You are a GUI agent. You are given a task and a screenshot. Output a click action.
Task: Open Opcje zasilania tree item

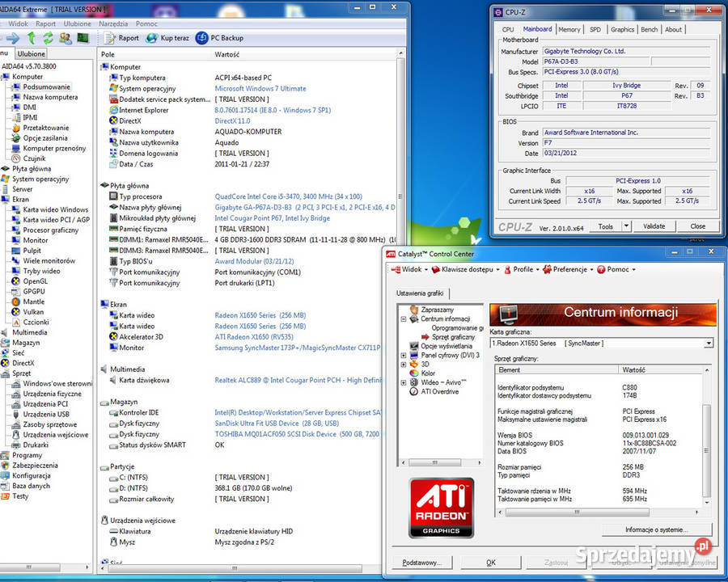[x=45, y=138]
